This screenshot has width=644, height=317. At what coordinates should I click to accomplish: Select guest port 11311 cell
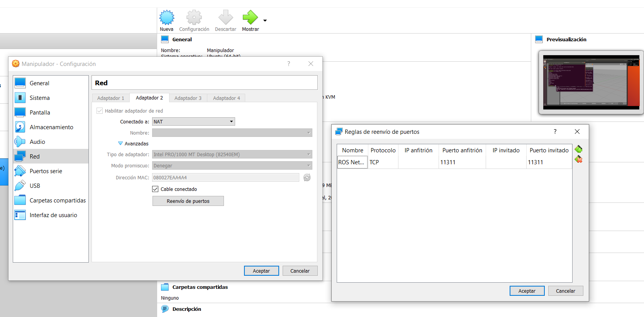tap(549, 162)
